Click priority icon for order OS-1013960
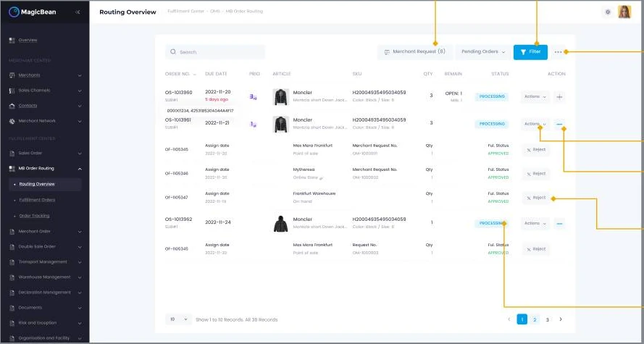 [253, 97]
